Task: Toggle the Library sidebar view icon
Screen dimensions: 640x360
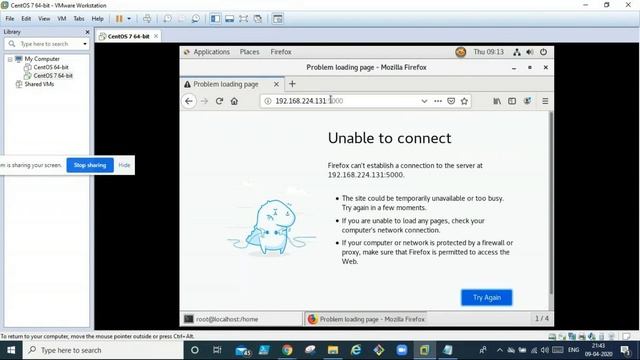Action: point(215,19)
